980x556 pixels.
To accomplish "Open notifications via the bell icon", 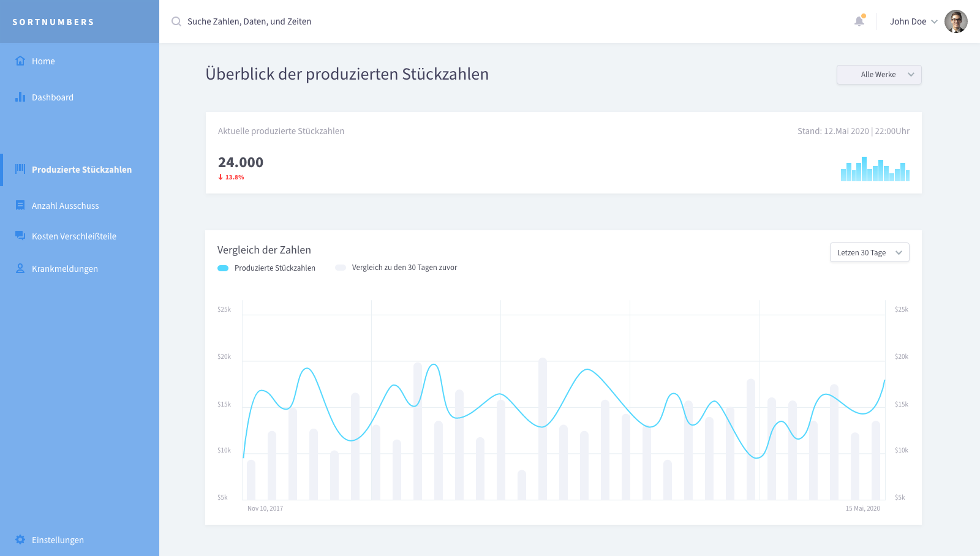I will click(860, 21).
